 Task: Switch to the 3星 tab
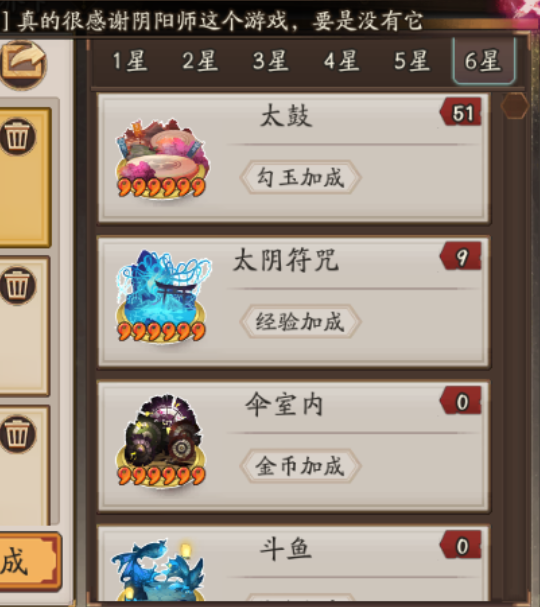271,61
